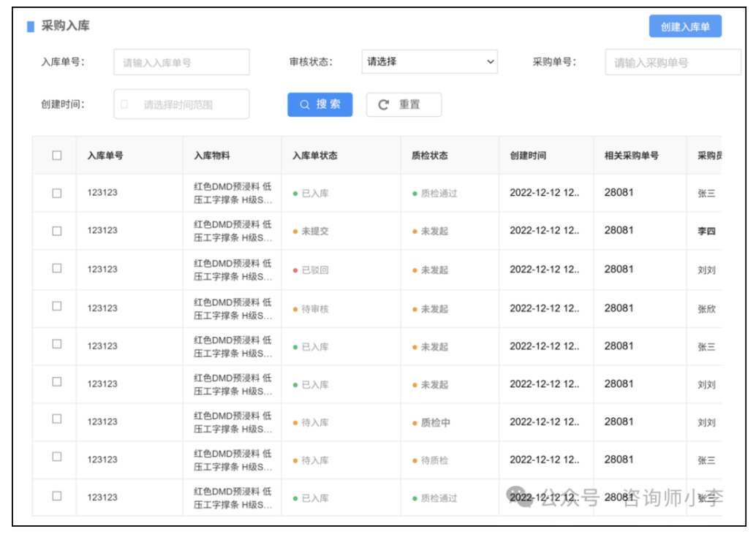
Task: Check the first row checkbox for 张三's order
Action: [57, 194]
